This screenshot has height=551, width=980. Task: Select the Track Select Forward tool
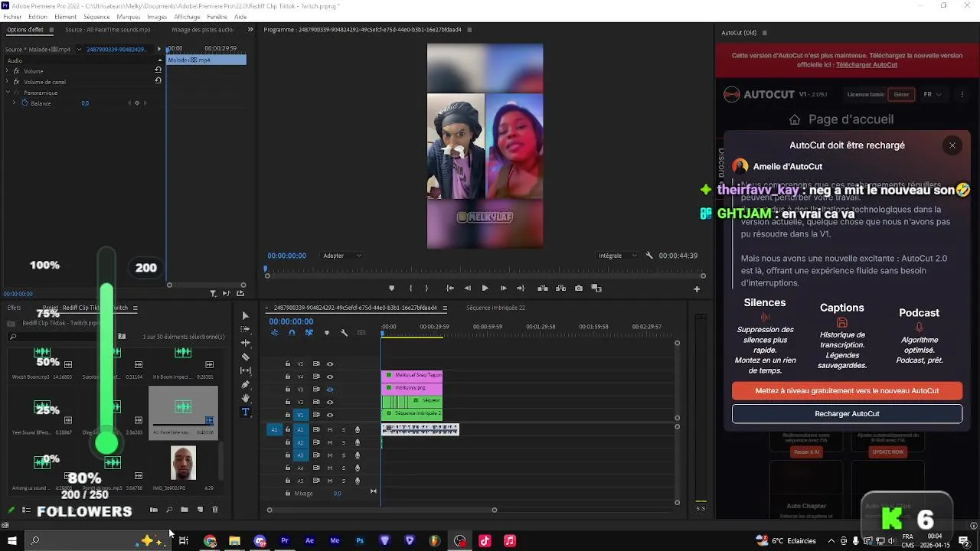[x=245, y=329]
